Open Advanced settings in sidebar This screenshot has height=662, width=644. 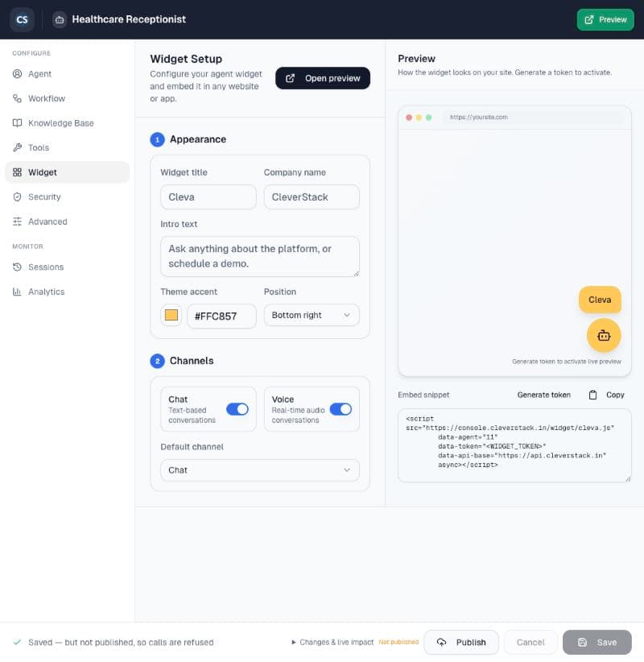pyautogui.click(x=67, y=221)
